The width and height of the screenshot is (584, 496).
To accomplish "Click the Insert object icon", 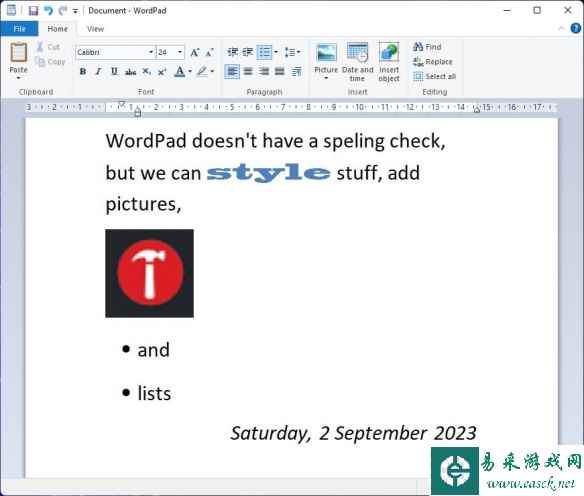I will tap(389, 53).
